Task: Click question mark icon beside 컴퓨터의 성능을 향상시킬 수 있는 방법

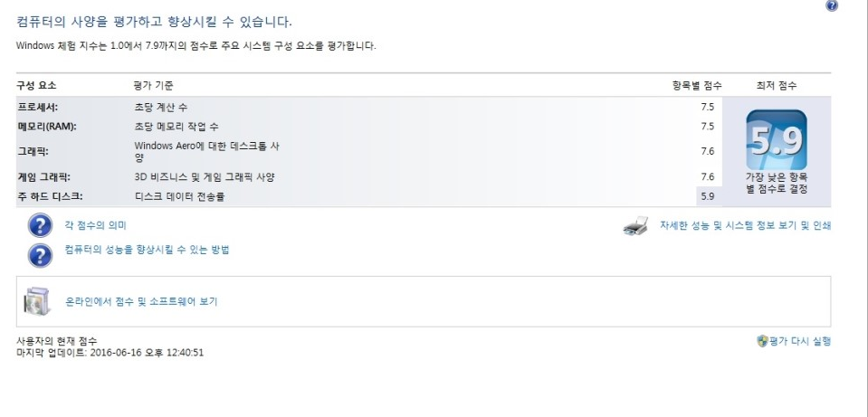Action: point(40,255)
